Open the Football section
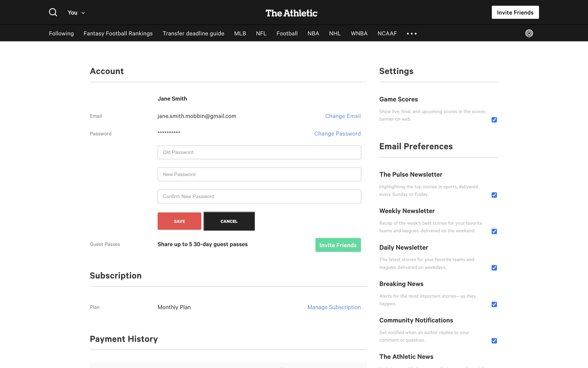Image resolution: width=588 pixels, height=368 pixels. click(x=287, y=33)
